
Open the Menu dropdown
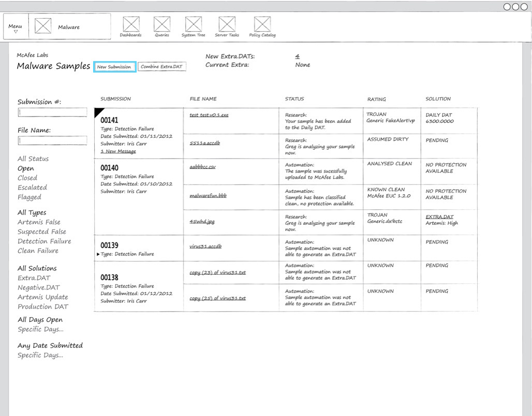point(16,28)
